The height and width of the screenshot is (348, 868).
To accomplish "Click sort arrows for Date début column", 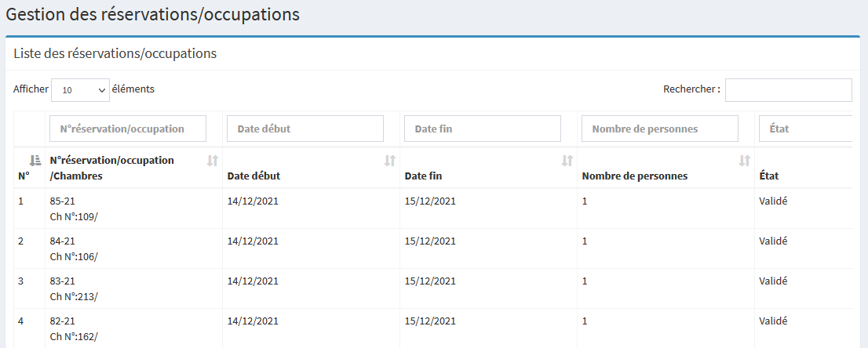I will coord(389,161).
